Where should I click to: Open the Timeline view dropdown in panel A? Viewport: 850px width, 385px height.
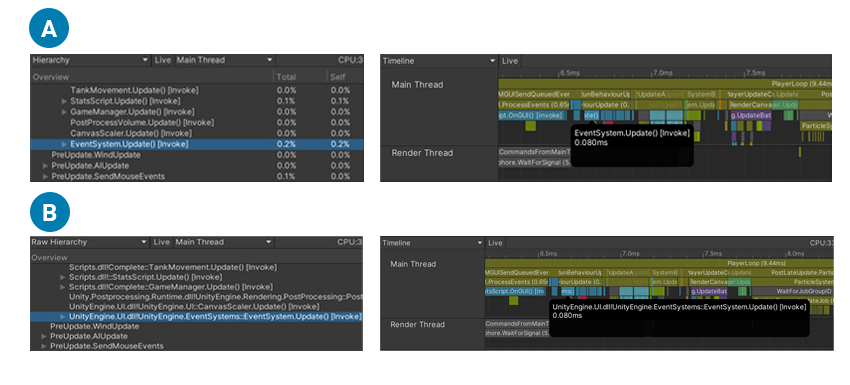[x=439, y=61]
